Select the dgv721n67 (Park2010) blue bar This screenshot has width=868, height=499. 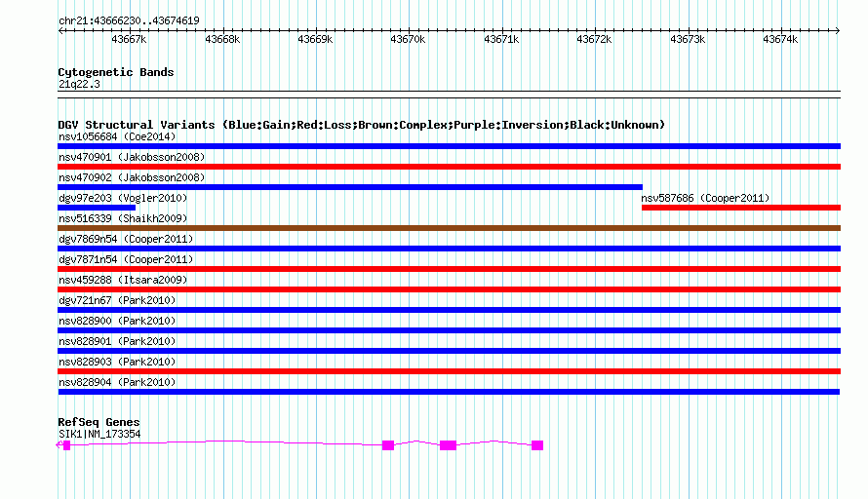click(449, 310)
